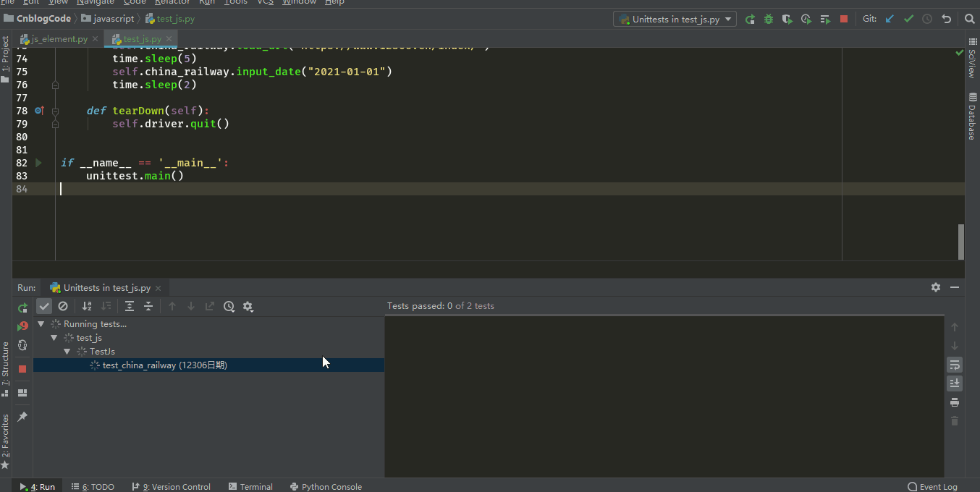Open the Navigate menu
Image resolution: width=980 pixels, height=492 pixels.
(x=96, y=2)
